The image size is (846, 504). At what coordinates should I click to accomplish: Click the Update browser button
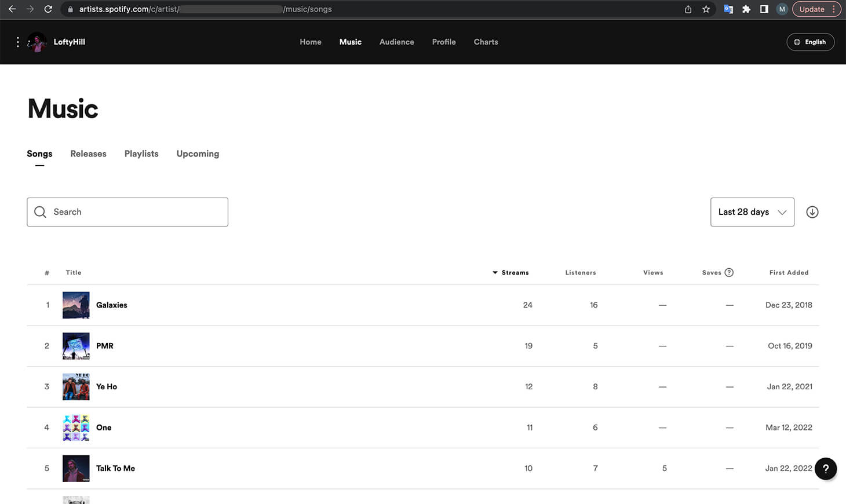[x=811, y=9]
